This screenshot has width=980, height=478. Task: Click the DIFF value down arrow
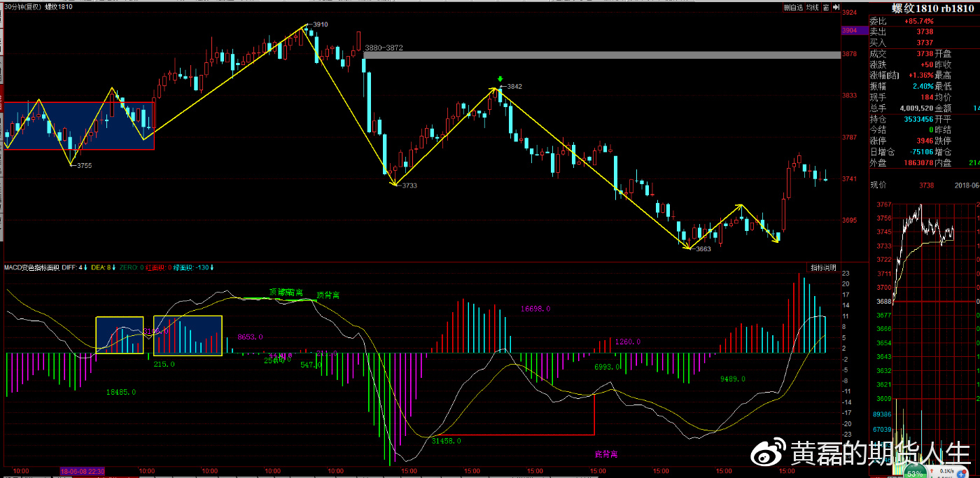pyautogui.click(x=85, y=267)
